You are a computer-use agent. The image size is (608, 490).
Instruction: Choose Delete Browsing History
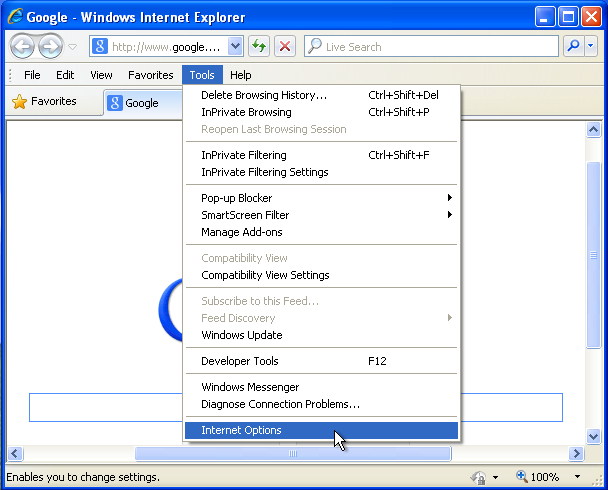click(321, 95)
